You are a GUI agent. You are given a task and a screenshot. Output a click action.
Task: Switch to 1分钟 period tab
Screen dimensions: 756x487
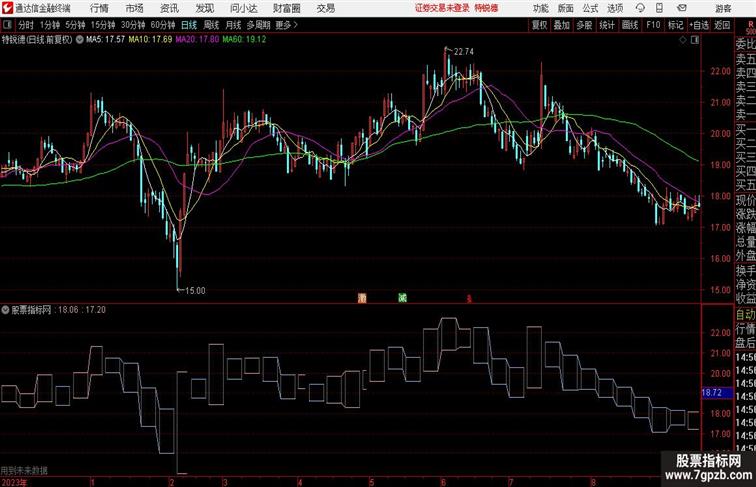pos(50,25)
